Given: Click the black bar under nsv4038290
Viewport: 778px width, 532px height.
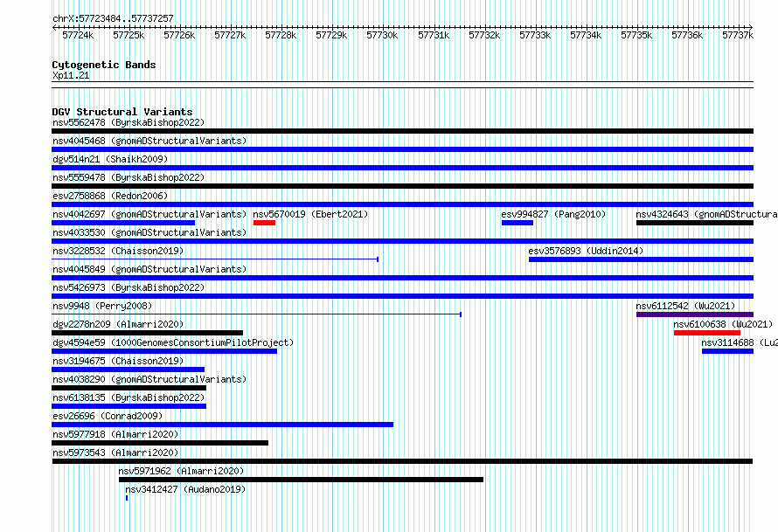Looking at the screenshot, I should tap(129, 388).
